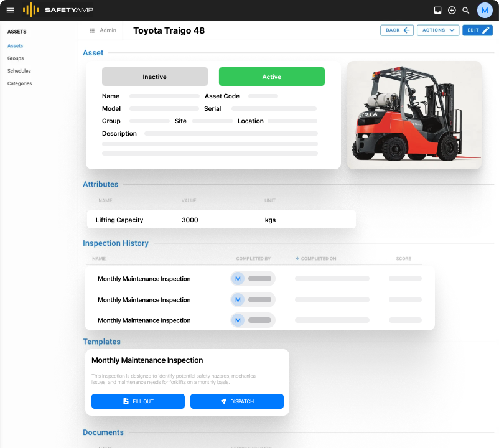This screenshot has height=448, width=499.
Task: Click the user chip in third inspection row
Action: point(253,320)
